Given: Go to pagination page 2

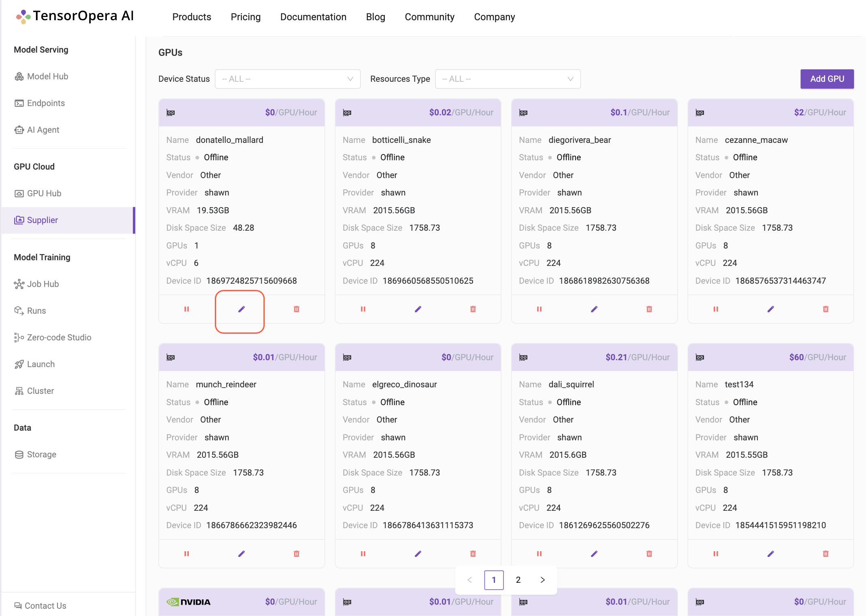Looking at the screenshot, I should 518,580.
